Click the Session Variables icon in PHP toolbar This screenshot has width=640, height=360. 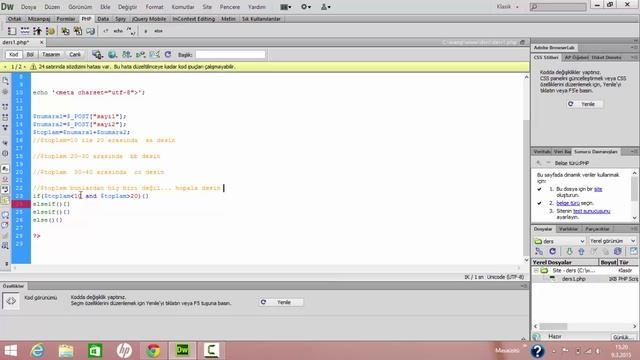click(x=38, y=31)
